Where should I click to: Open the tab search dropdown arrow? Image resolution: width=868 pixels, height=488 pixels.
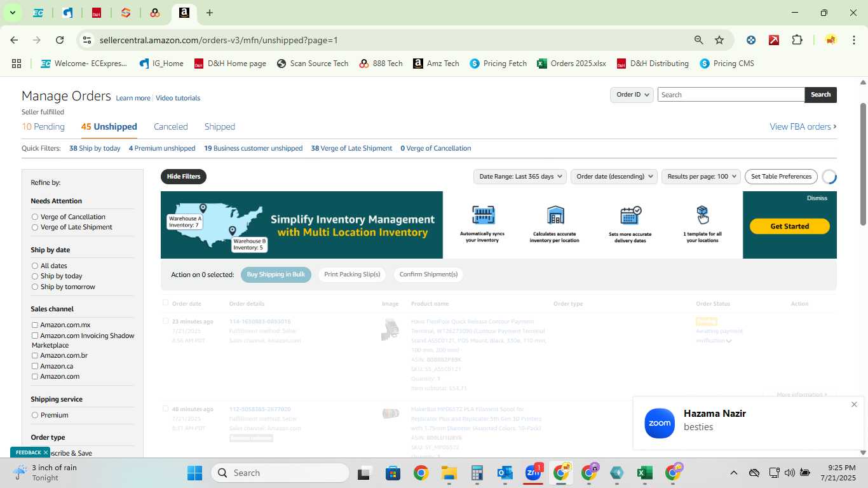(x=12, y=13)
